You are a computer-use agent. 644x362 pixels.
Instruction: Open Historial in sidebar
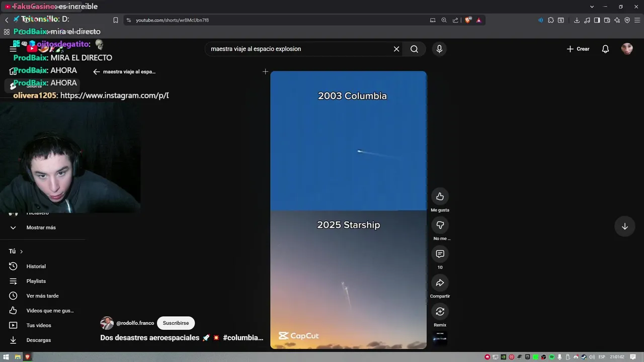pyautogui.click(x=36, y=266)
